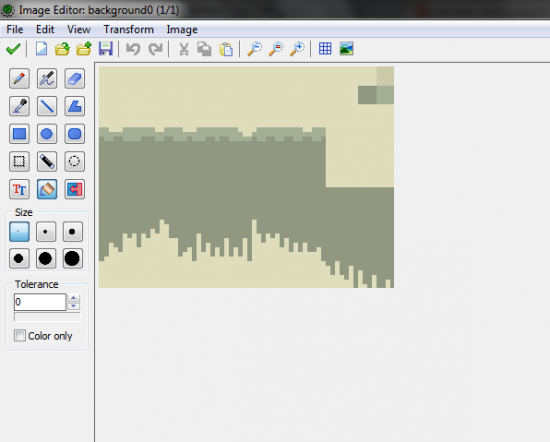
Task: Increase Tolerance with up arrow
Action: [74, 298]
